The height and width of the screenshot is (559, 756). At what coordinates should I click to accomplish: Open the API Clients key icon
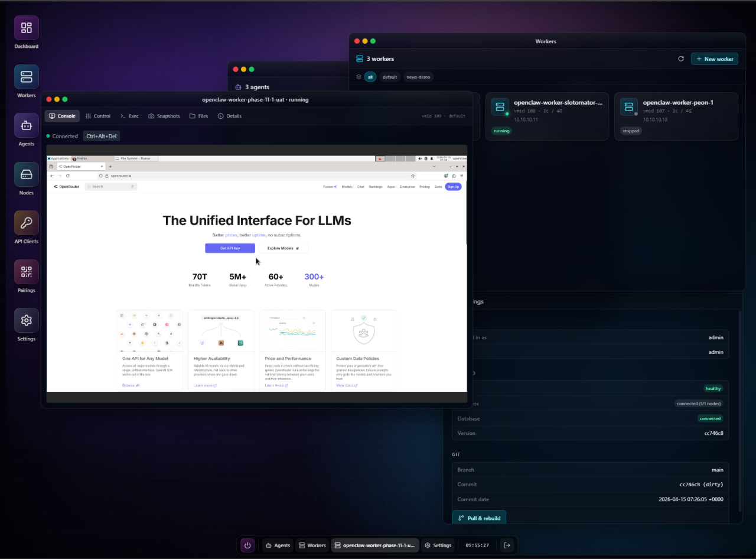(27, 223)
